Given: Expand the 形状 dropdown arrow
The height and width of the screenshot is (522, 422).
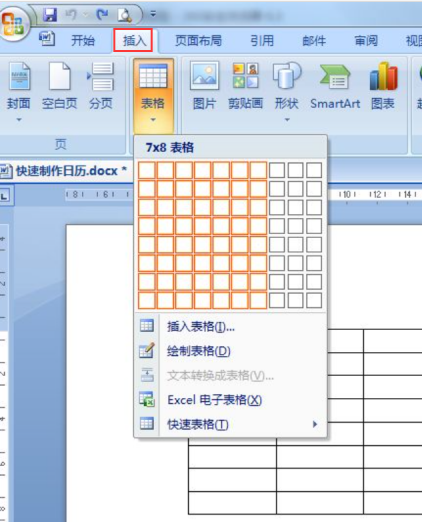Looking at the screenshot, I should click(287, 119).
